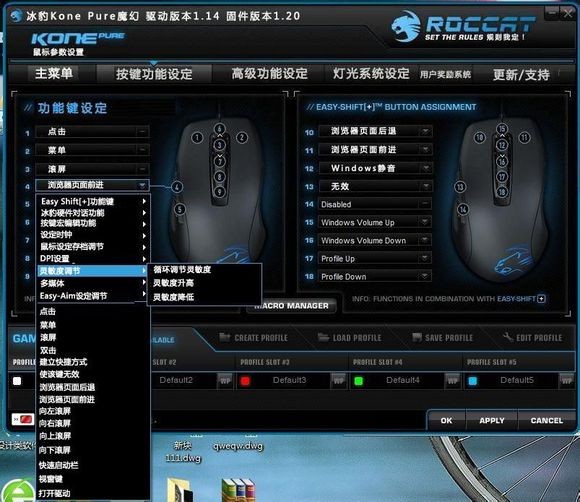
Task: Click WP button next to Default5
Action: click(567, 381)
